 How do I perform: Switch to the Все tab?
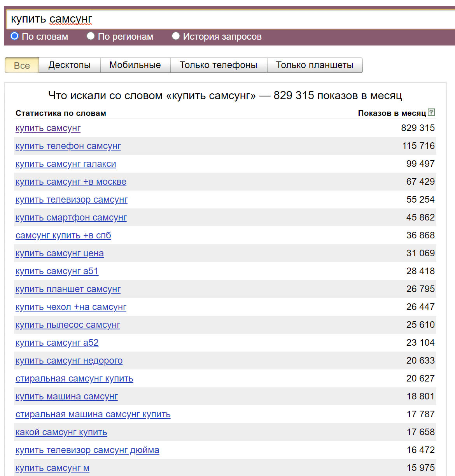click(x=22, y=65)
